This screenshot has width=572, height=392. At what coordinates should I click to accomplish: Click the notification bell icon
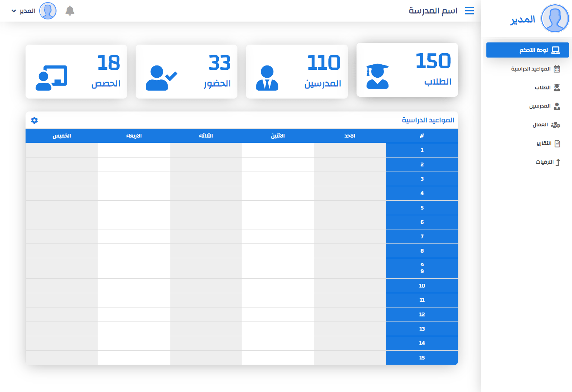click(x=70, y=11)
